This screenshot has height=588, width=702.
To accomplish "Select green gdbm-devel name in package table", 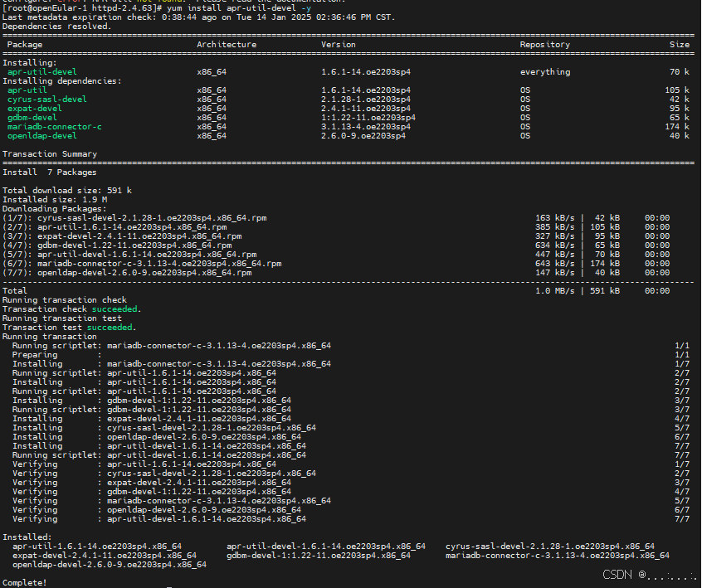I will [32, 118].
